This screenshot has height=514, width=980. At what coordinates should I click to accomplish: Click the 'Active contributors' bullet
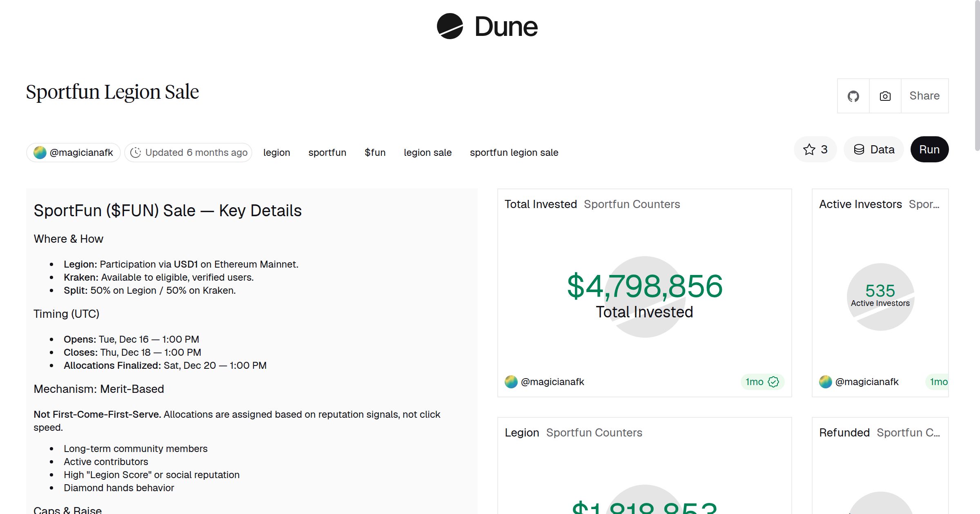[106, 462]
